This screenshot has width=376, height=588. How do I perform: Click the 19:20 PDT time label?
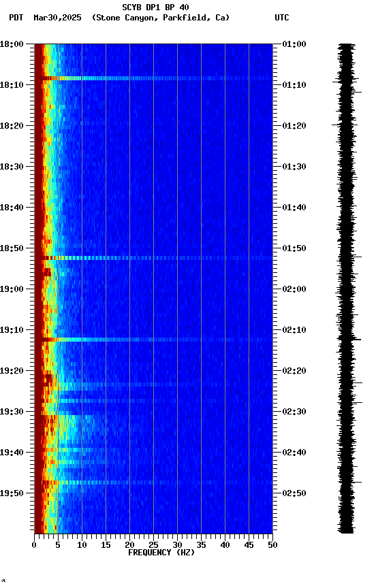(12, 371)
